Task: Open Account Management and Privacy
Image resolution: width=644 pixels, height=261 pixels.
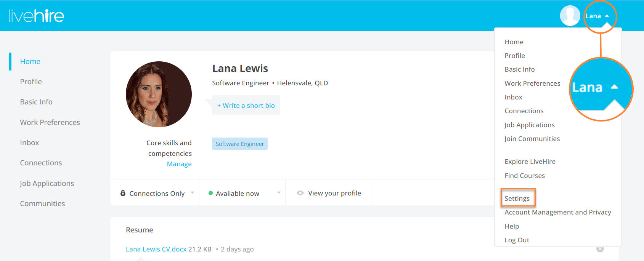Action: [x=558, y=212]
